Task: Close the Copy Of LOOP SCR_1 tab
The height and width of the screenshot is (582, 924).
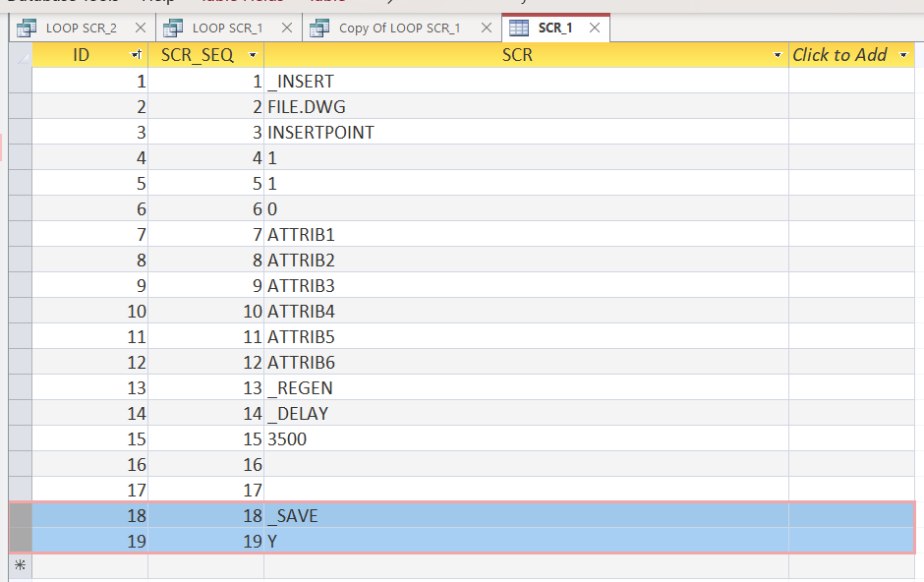Action: [487, 28]
